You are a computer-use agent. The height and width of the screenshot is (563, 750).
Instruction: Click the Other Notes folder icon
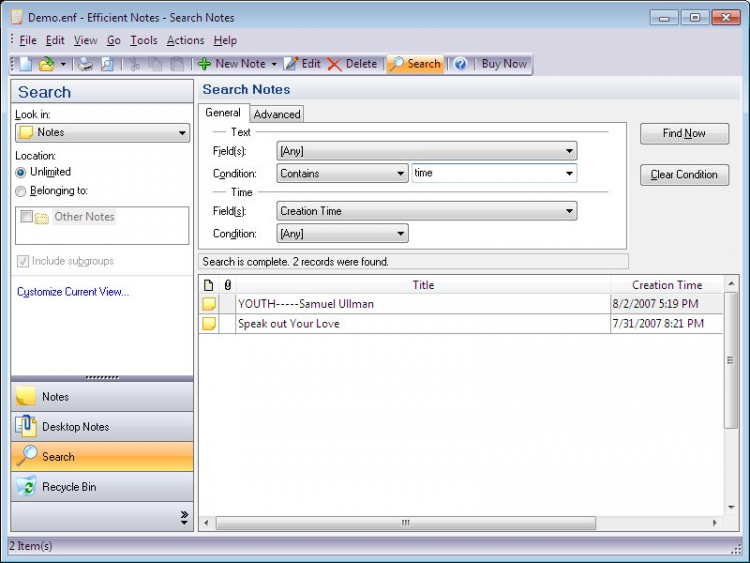(42, 218)
